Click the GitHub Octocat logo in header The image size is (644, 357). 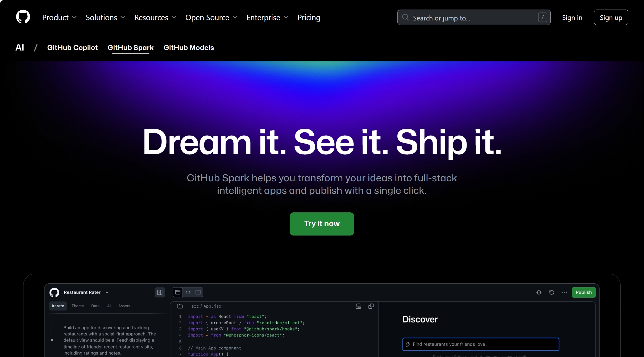pyautogui.click(x=23, y=17)
